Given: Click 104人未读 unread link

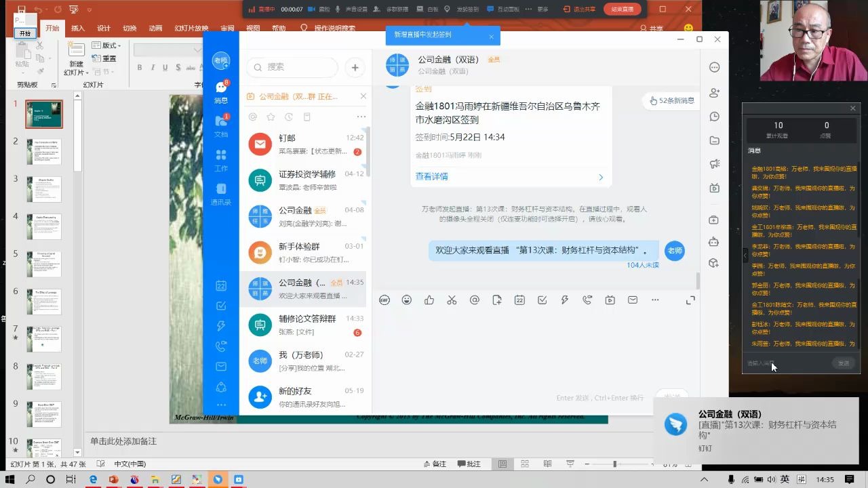Looking at the screenshot, I should coord(643,265).
